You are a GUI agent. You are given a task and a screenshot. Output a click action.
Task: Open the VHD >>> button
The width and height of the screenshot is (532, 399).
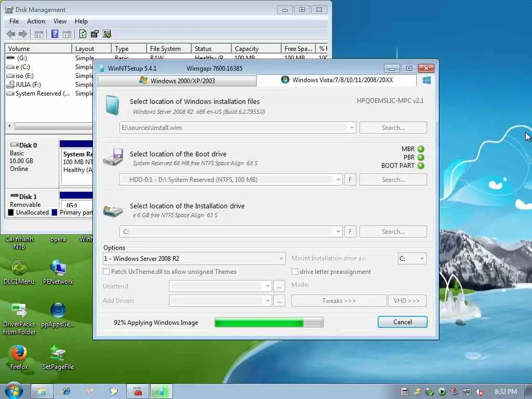point(407,301)
